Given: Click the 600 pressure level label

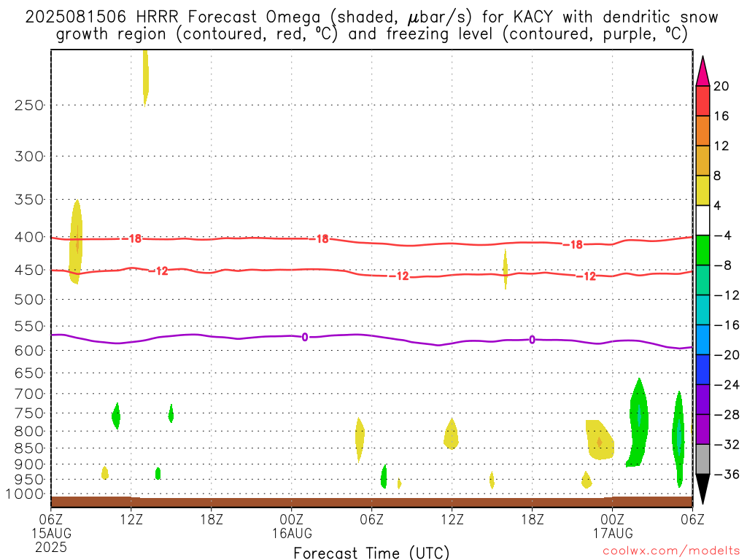Looking at the screenshot, I should tap(29, 351).
